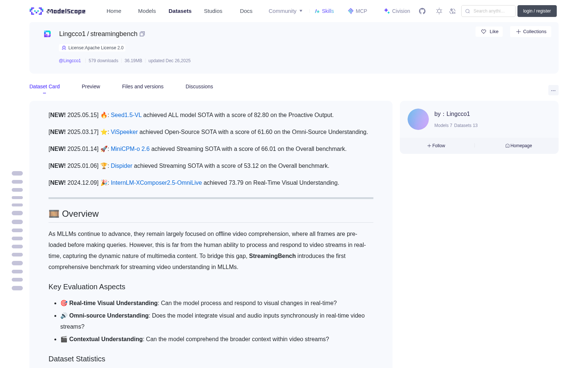The width and height of the screenshot is (588, 368).
Task: Click the ModelScope logo
Action: [x=58, y=11]
